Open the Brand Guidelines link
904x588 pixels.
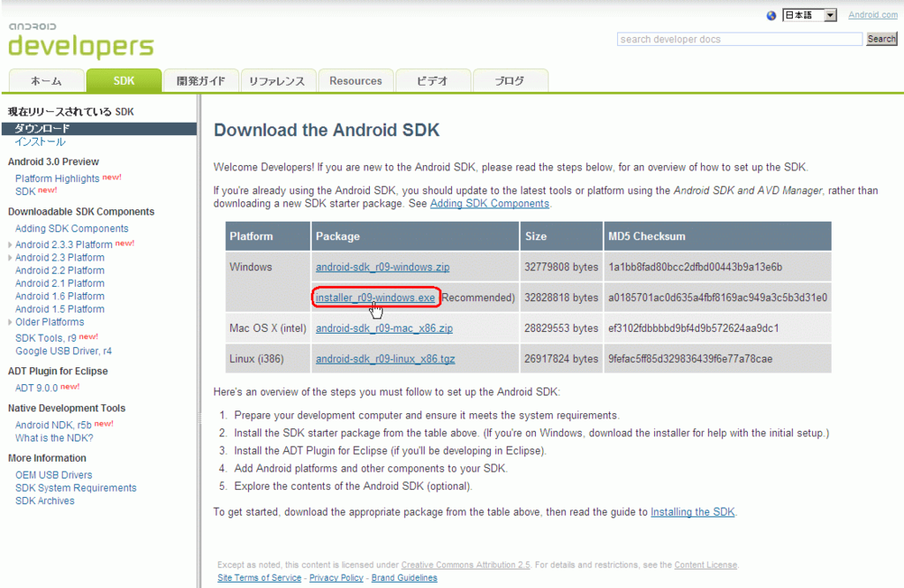[x=404, y=577]
